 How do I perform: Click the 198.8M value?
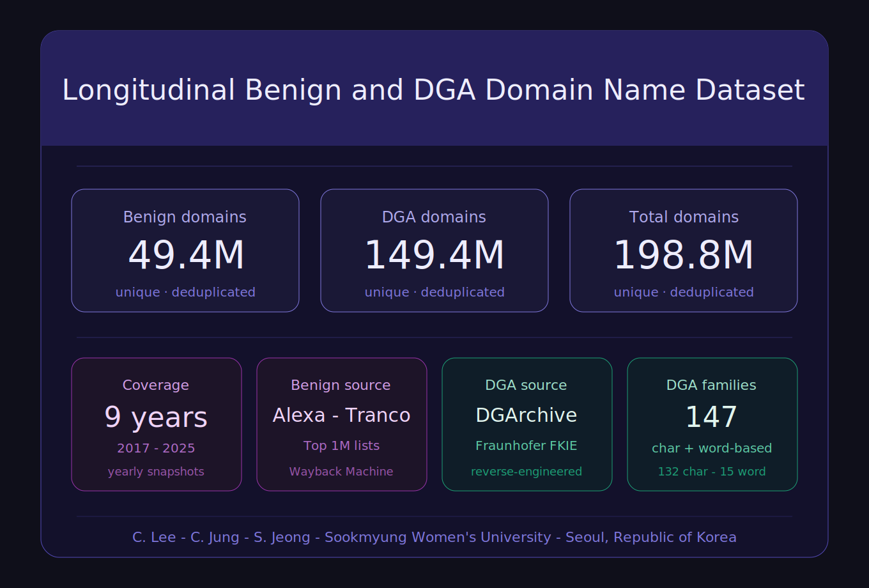(x=684, y=255)
